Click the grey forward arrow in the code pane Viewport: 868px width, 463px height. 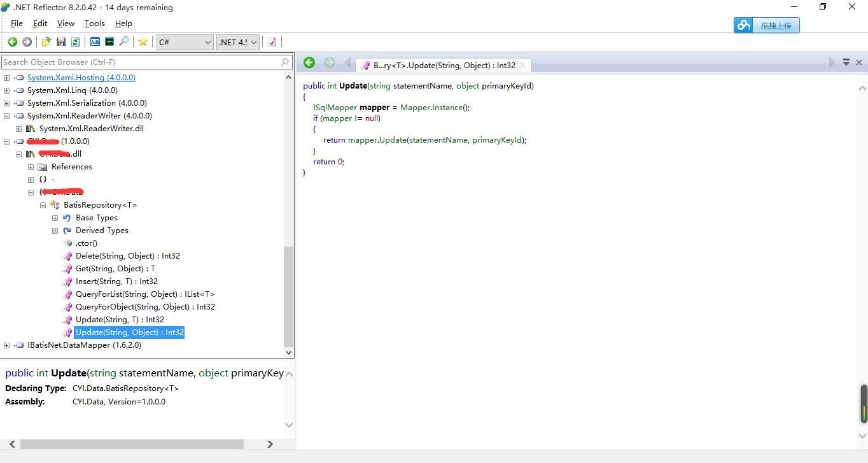(x=329, y=62)
